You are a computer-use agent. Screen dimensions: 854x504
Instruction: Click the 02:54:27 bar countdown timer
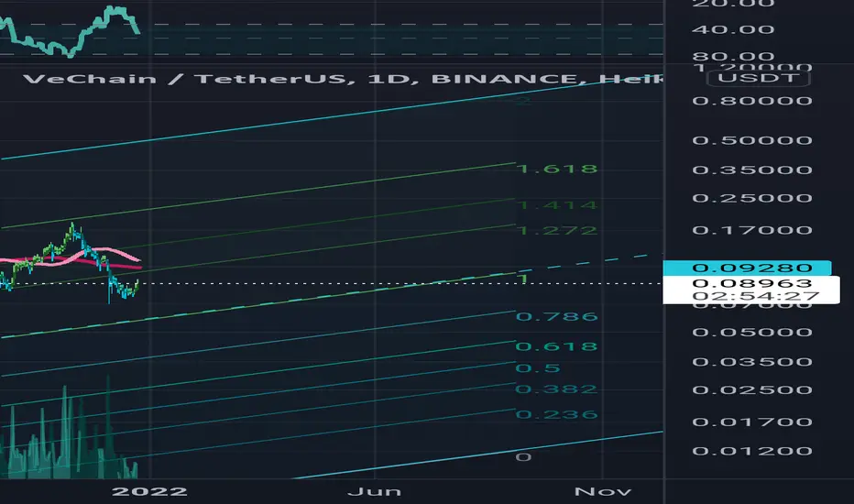tap(755, 296)
